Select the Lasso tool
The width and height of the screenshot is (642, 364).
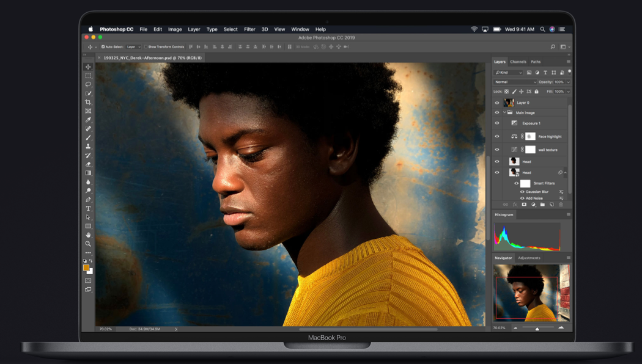coord(88,84)
